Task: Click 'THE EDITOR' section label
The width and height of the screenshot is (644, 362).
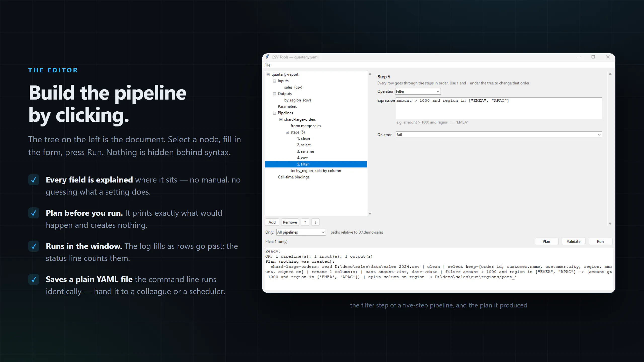Action: [x=53, y=70]
